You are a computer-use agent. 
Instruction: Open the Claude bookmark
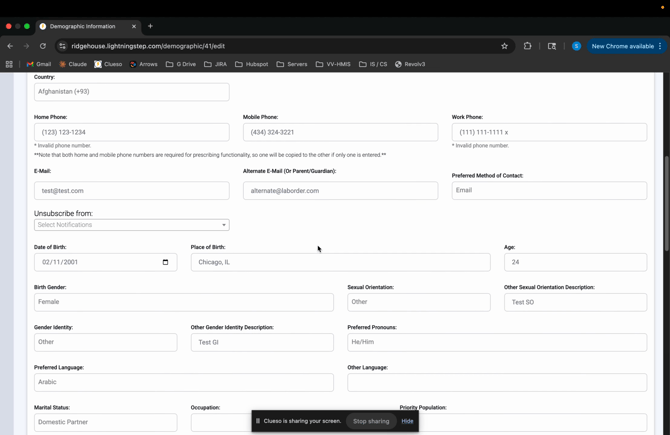pyautogui.click(x=72, y=64)
